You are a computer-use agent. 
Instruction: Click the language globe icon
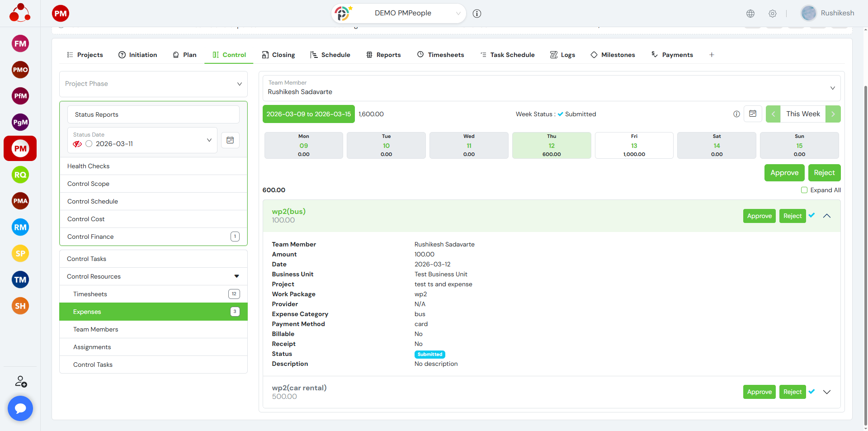(x=750, y=14)
